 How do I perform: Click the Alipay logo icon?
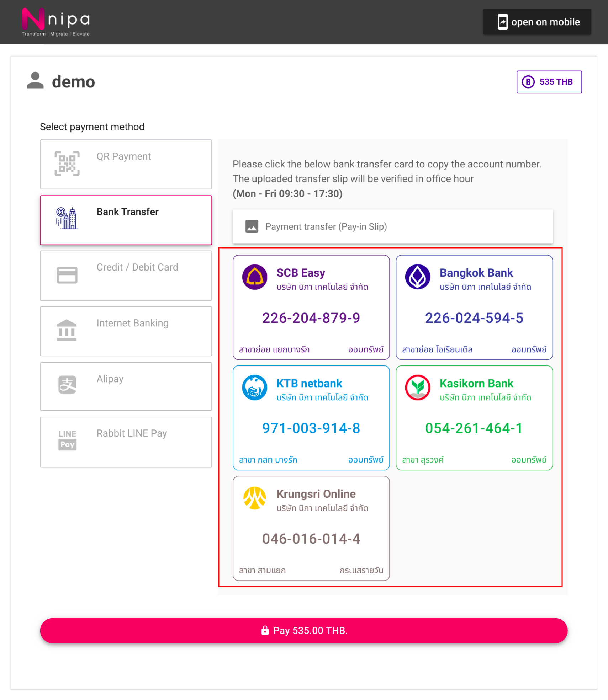pyautogui.click(x=67, y=385)
